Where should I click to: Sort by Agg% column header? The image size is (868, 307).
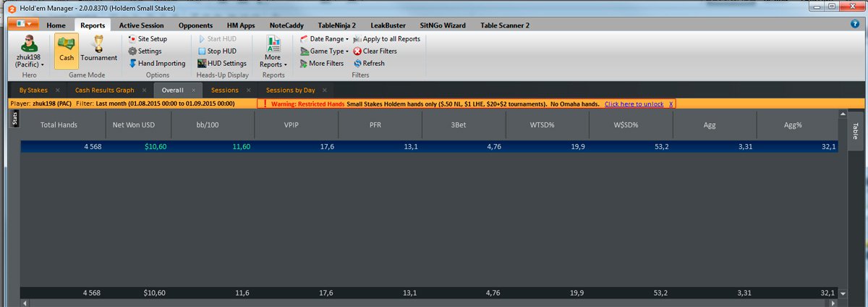pyautogui.click(x=797, y=125)
